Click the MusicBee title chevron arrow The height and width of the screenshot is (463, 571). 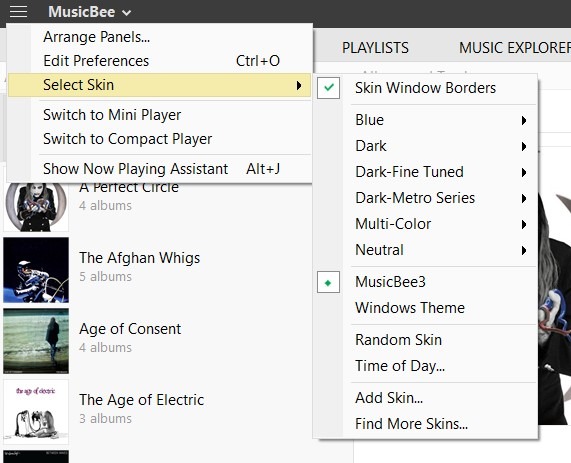pyautogui.click(x=126, y=13)
